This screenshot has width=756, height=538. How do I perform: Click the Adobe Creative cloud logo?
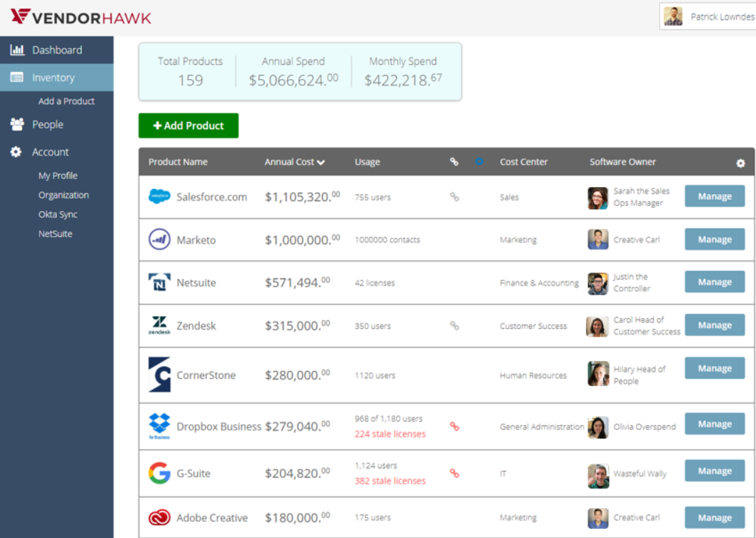tap(159, 518)
